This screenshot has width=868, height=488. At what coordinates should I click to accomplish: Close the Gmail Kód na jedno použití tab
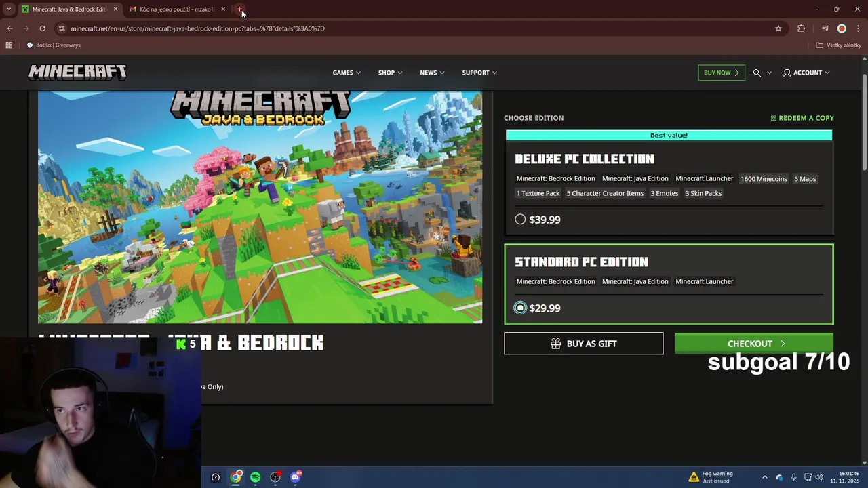[x=223, y=9]
